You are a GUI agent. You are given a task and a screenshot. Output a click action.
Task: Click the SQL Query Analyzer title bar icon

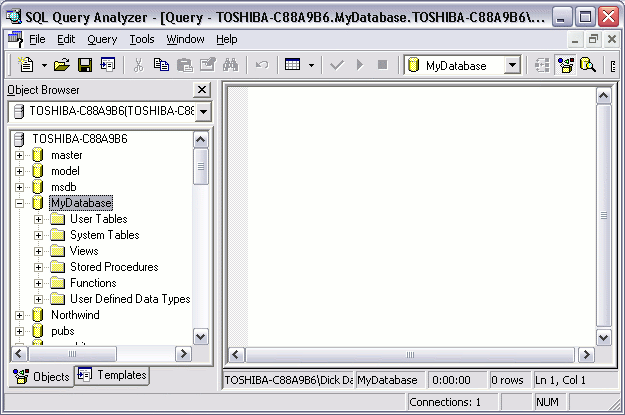[x=14, y=16]
